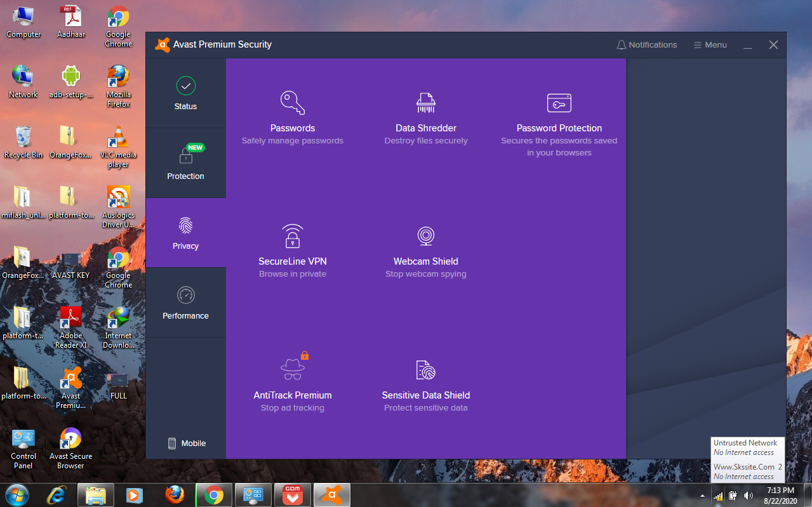Click the volume speaker tray icon
The image size is (812, 507).
pyautogui.click(x=748, y=496)
